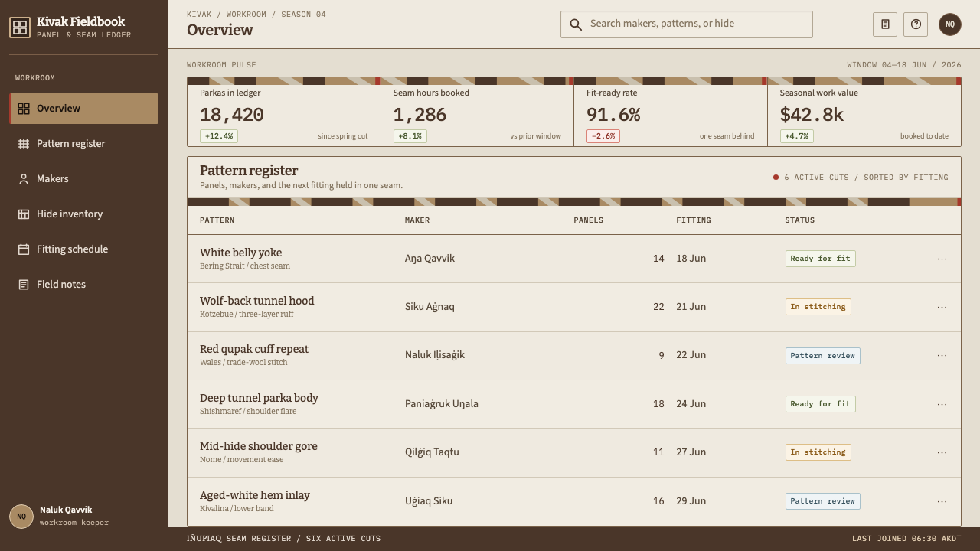
Task: Click the −2.6% fit-ready rate badge
Action: pos(603,136)
